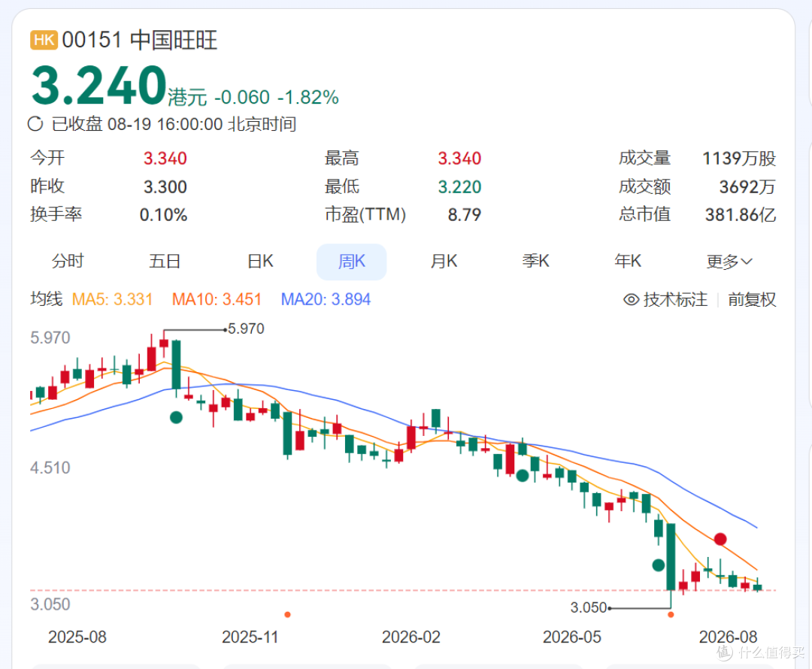Click the HK market badge icon

point(44,40)
